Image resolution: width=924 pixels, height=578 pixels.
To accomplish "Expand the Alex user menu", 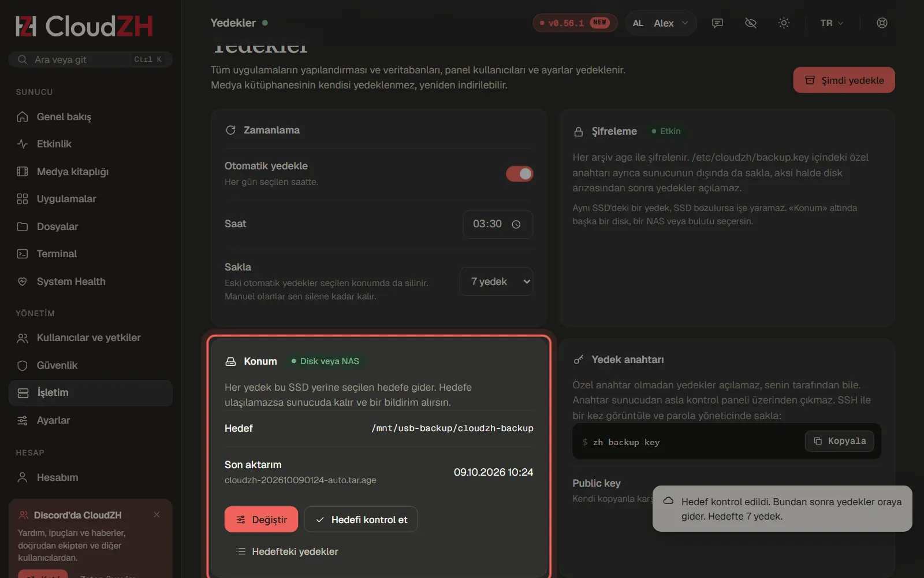I will (x=661, y=23).
